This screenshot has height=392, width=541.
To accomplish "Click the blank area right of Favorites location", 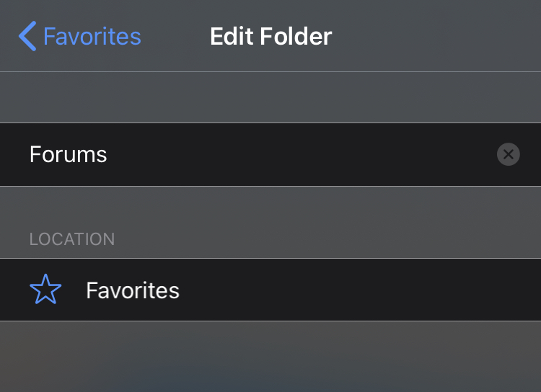I will click(x=359, y=290).
